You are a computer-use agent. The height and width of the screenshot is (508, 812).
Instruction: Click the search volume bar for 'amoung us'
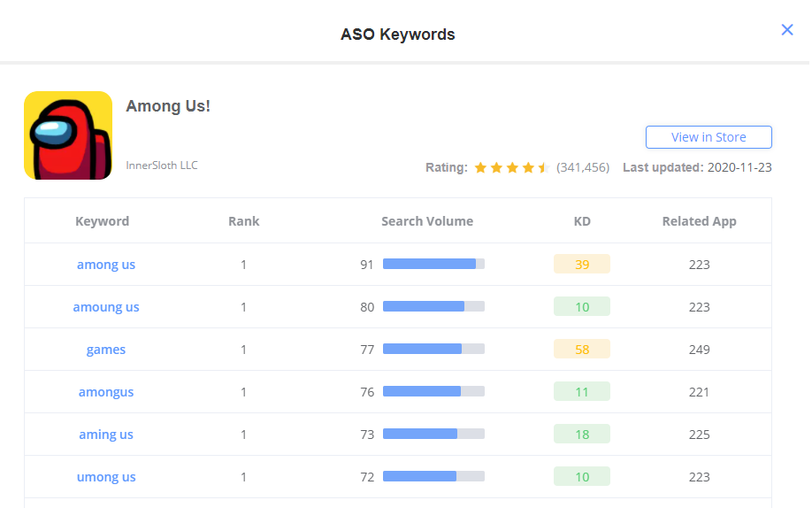433,306
